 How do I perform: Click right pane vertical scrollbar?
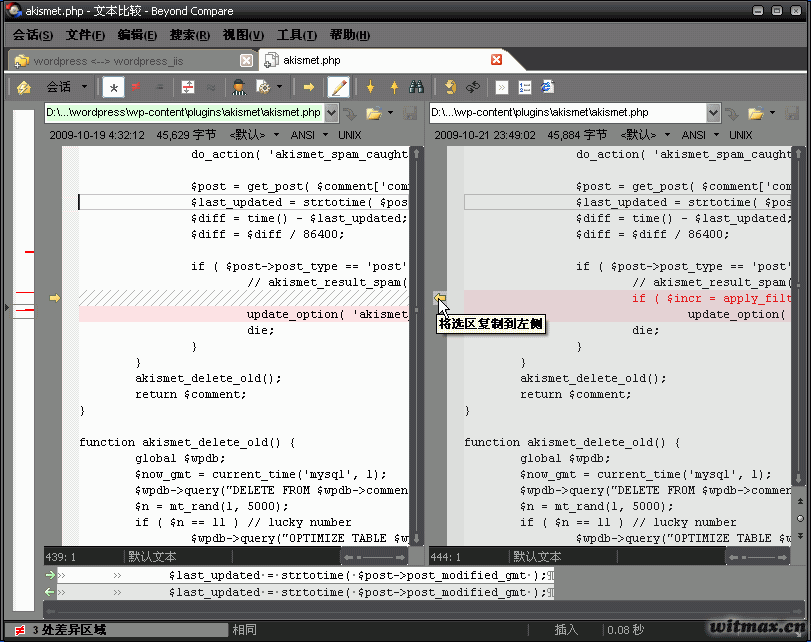point(799,316)
